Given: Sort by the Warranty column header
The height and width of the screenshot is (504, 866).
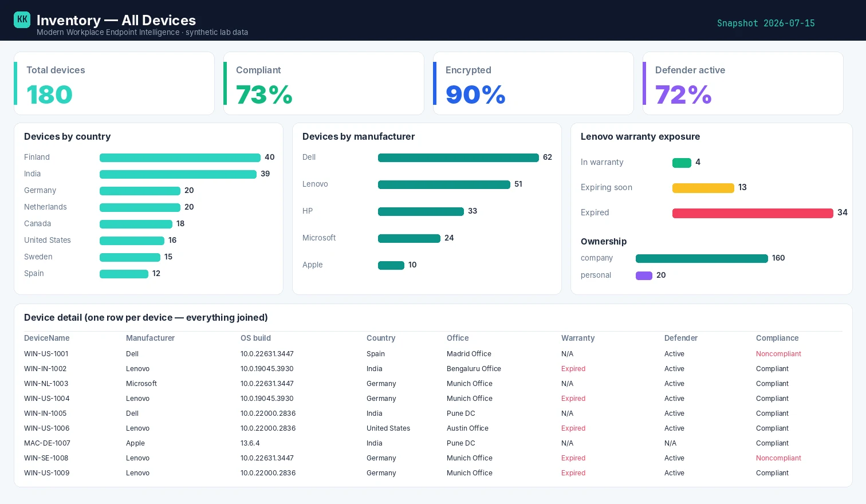Looking at the screenshot, I should click(x=578, y=338).
